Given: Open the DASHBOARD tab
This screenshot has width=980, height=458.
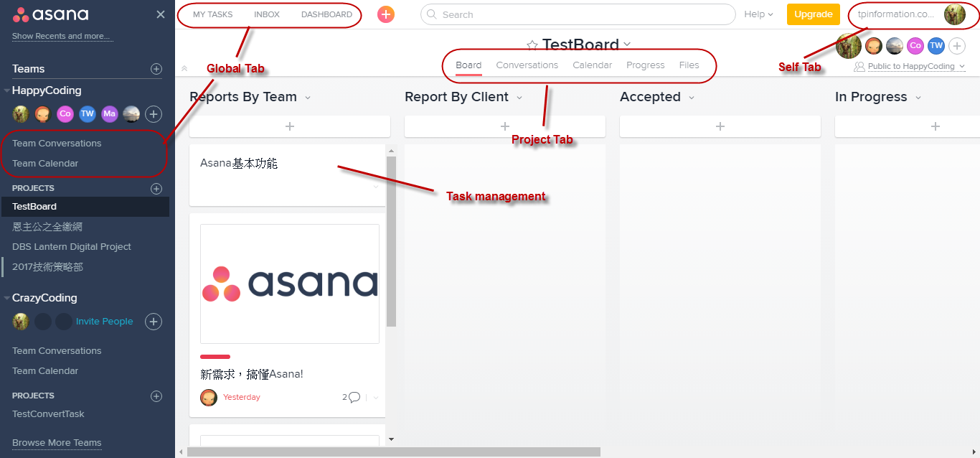Looking at the screenshot, I should (326, 14).
